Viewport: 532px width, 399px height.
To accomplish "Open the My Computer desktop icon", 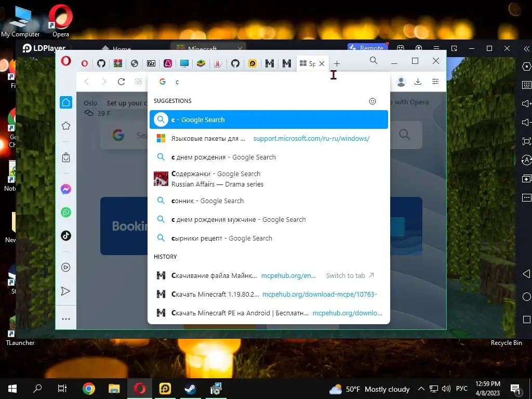I will [20, 21].
